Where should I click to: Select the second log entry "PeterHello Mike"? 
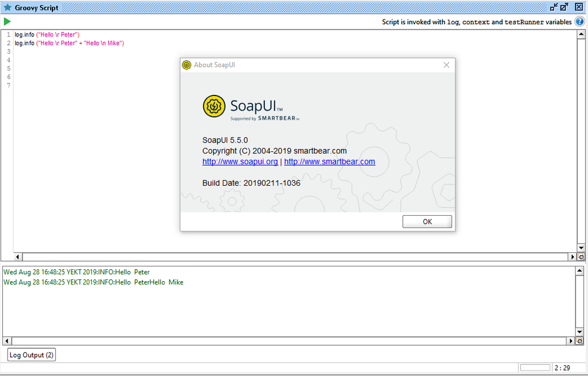[93, 282]
